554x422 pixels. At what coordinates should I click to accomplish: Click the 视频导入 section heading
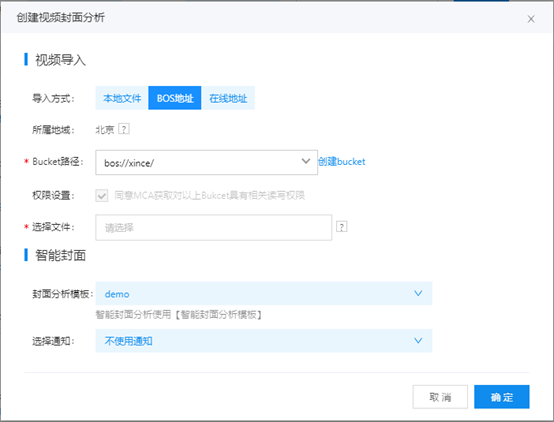tap(60, 60)
